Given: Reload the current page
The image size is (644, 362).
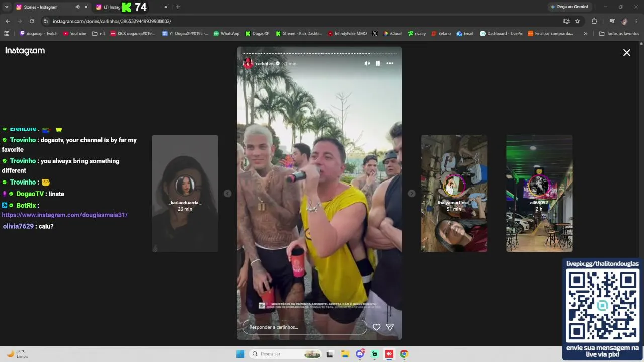Looking at the screenshot, I should [x=32, y=21].
